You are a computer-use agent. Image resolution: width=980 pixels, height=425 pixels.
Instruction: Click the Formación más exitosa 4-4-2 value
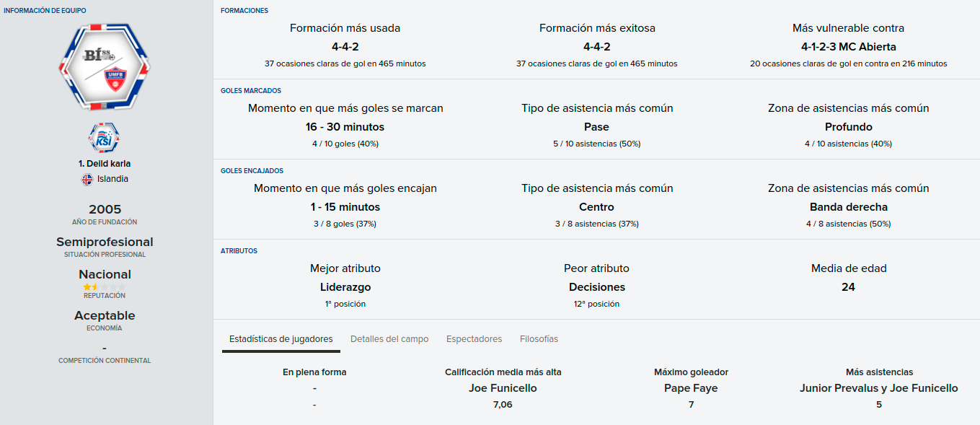click(x=596, y=47)
